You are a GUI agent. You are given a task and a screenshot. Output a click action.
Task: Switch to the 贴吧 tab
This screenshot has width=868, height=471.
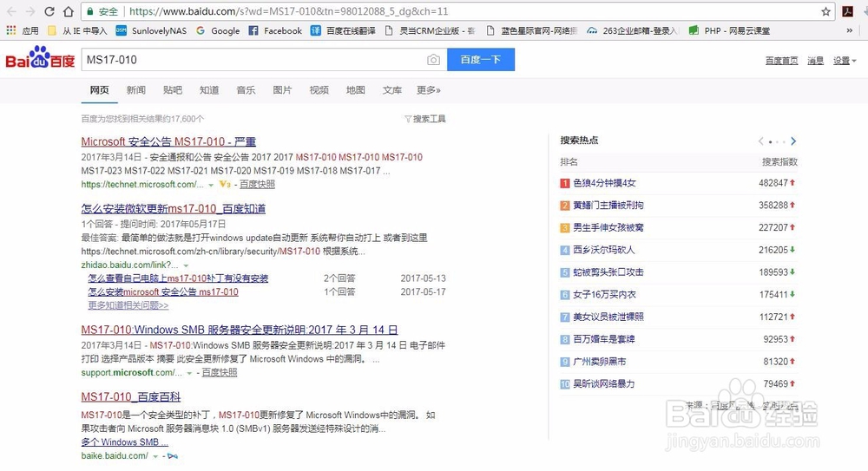tap(173, 89)
